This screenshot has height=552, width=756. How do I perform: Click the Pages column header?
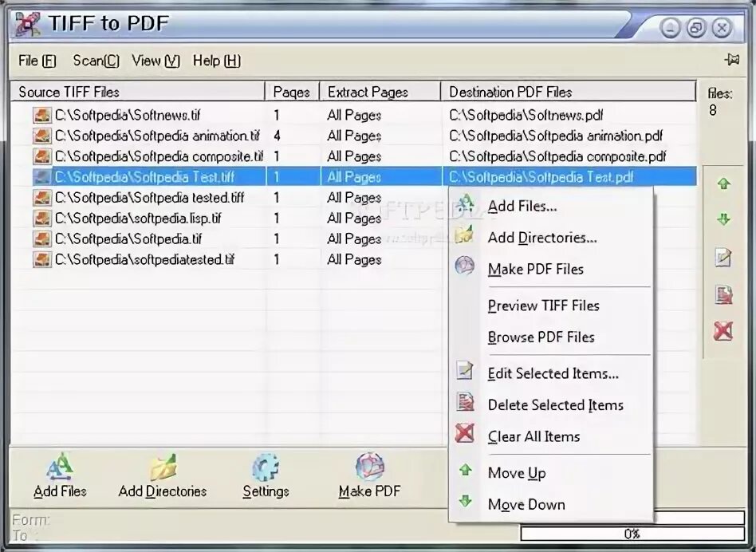tap(292, 92)
